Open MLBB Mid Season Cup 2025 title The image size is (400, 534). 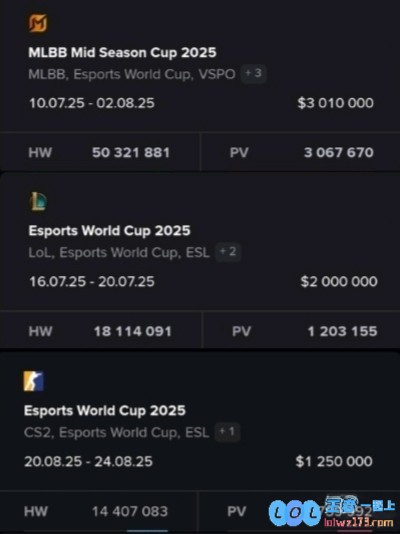(122, 52)
